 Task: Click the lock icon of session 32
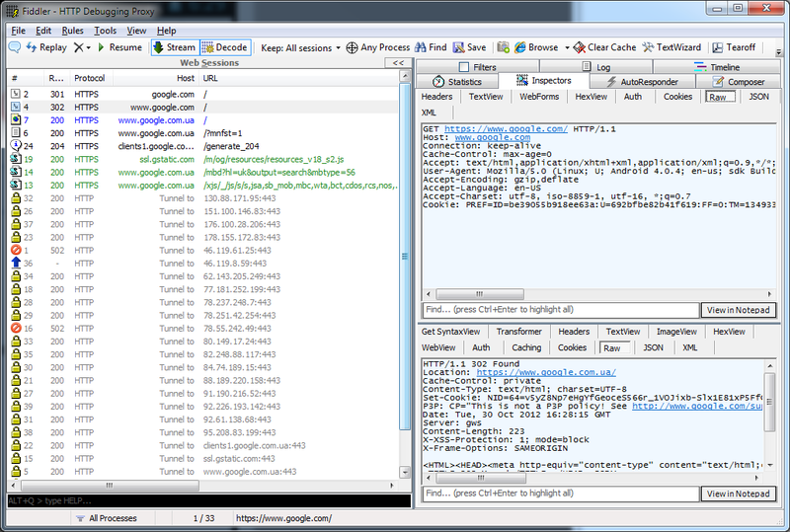click(x=16, y=198)
